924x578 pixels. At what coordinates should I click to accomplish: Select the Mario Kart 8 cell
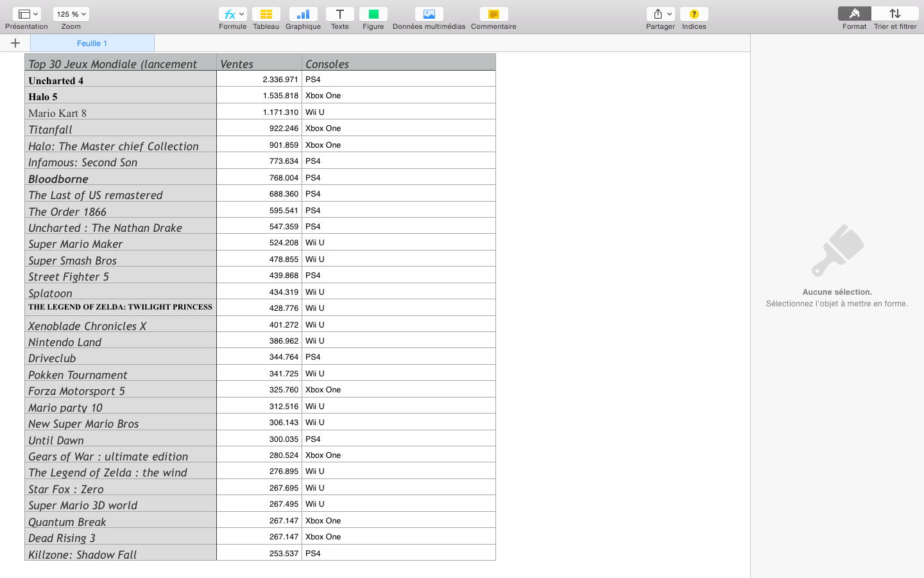coord(121,112)
